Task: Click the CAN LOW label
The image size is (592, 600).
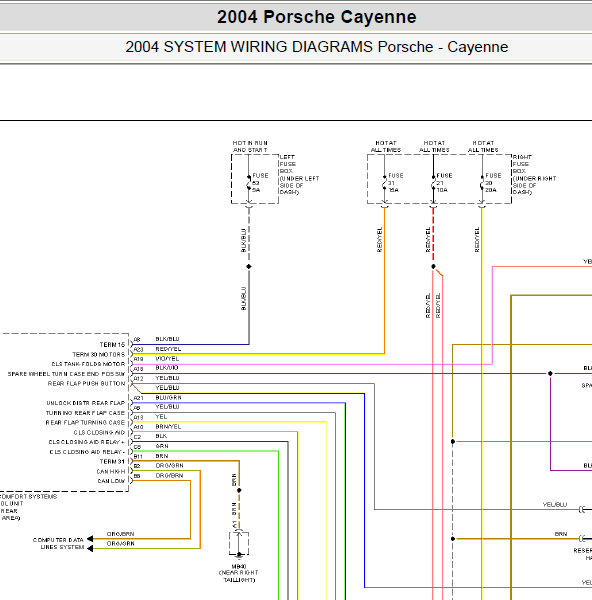Action: coord(111,481)
